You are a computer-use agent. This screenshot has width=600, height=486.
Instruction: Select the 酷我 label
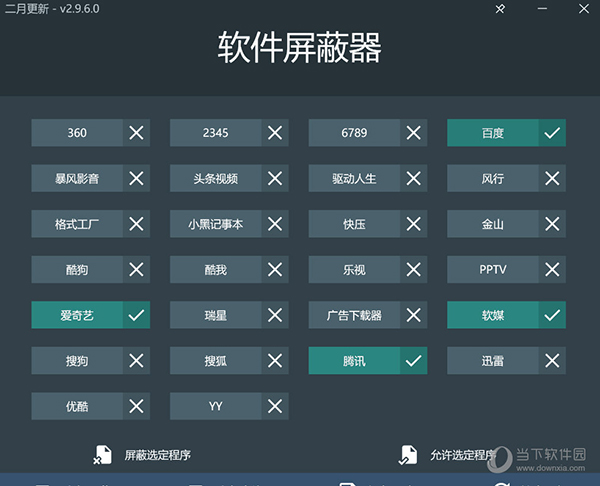(215, 269)
